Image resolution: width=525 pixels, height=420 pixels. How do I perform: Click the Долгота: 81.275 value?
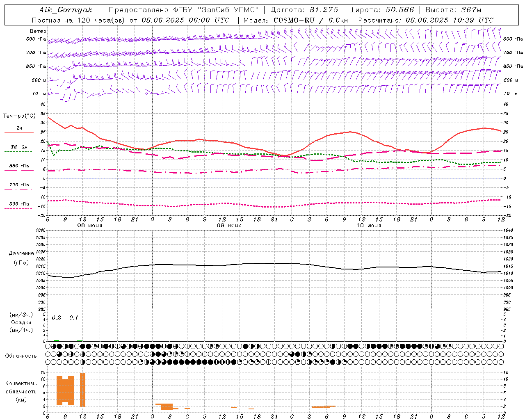(x=304, y=10)
